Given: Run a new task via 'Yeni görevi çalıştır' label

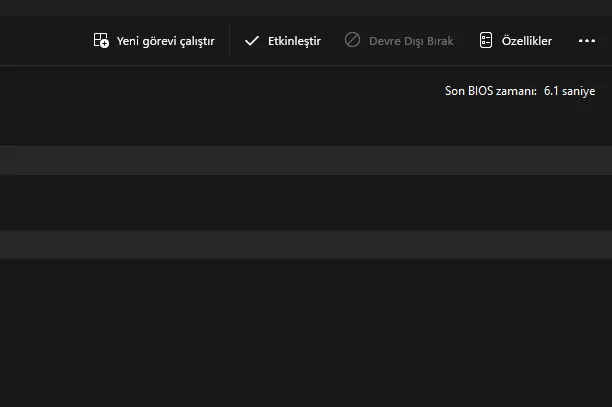Looking at the screenshot, I should pos(165,41).
